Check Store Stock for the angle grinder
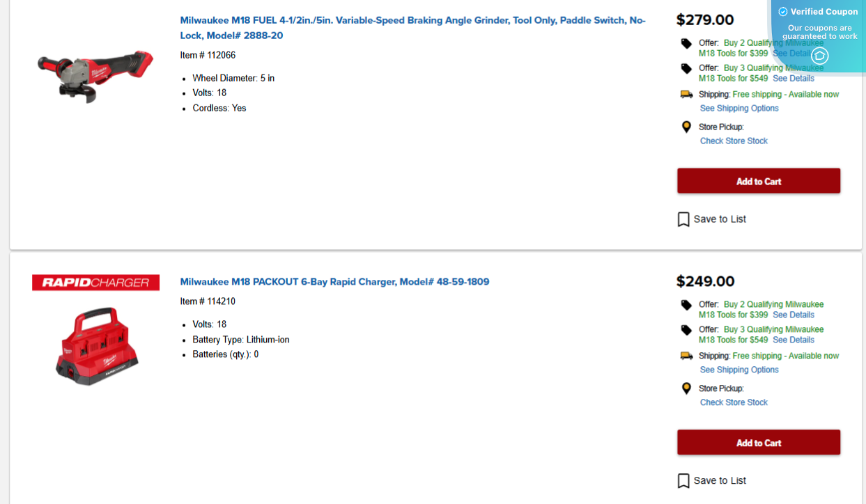 click(x=734, y=141)
